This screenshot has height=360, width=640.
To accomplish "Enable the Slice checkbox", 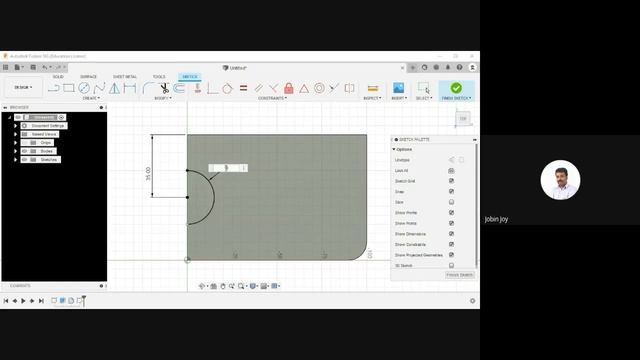I will point(451,202).
